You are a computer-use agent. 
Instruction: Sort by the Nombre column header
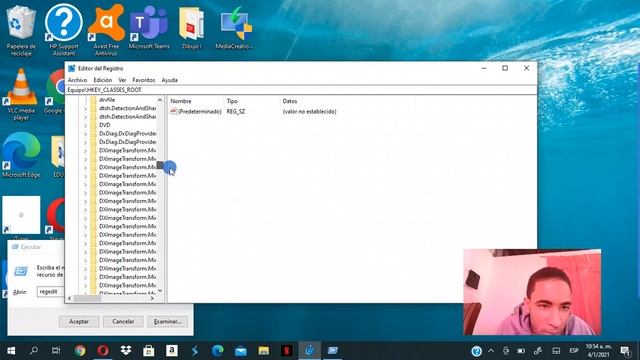coord(181,101)
